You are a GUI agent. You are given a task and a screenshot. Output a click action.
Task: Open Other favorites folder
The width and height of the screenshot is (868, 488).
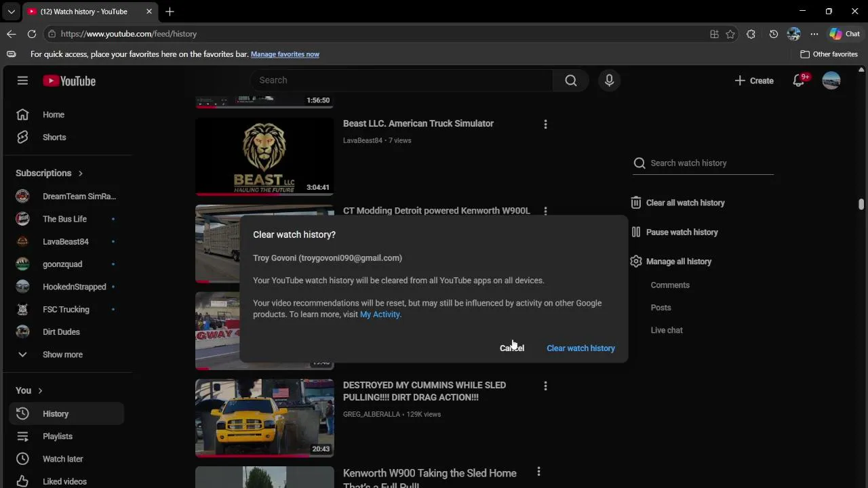coord(829,54)
